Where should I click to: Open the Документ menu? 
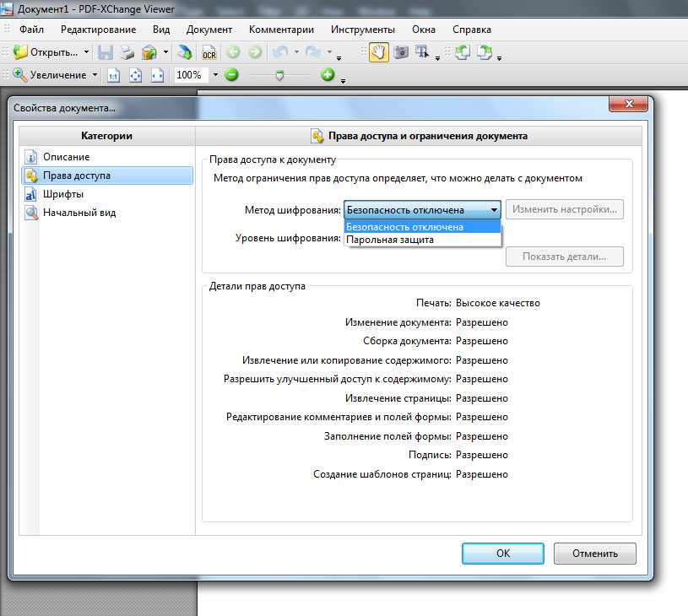point(209,30)
